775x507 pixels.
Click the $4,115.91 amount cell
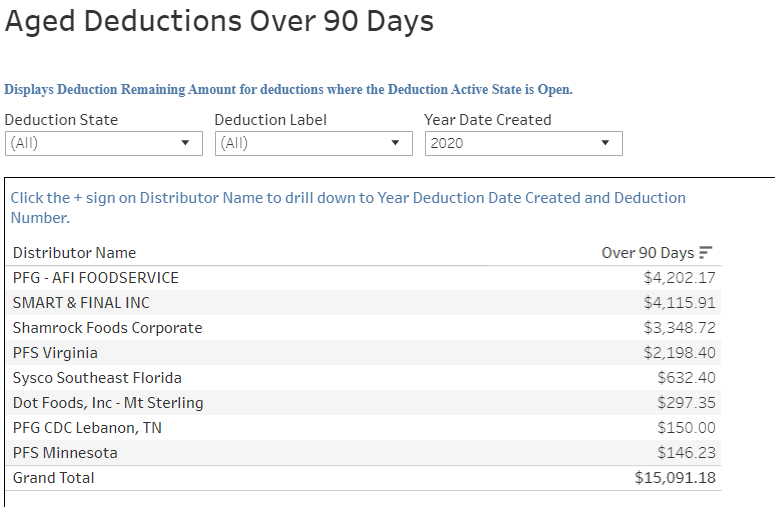coord(679,302)
